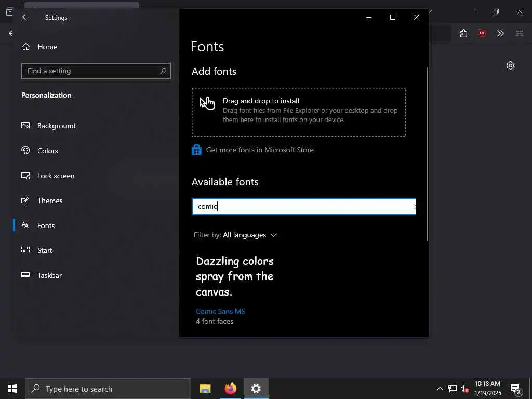This screenshot has height=399, width=532.
Task: Click the Fonts AA icon
Action: point(25,225)
